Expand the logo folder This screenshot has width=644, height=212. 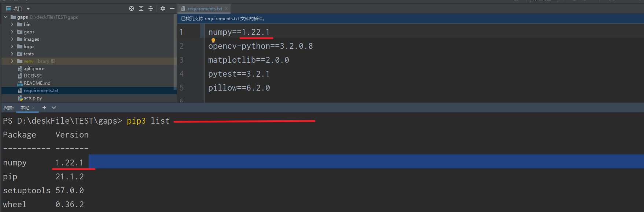[12, 47]
